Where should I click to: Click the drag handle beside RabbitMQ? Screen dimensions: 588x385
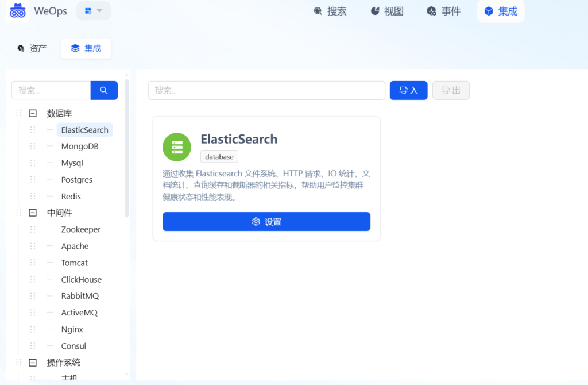tap(33, 296)
